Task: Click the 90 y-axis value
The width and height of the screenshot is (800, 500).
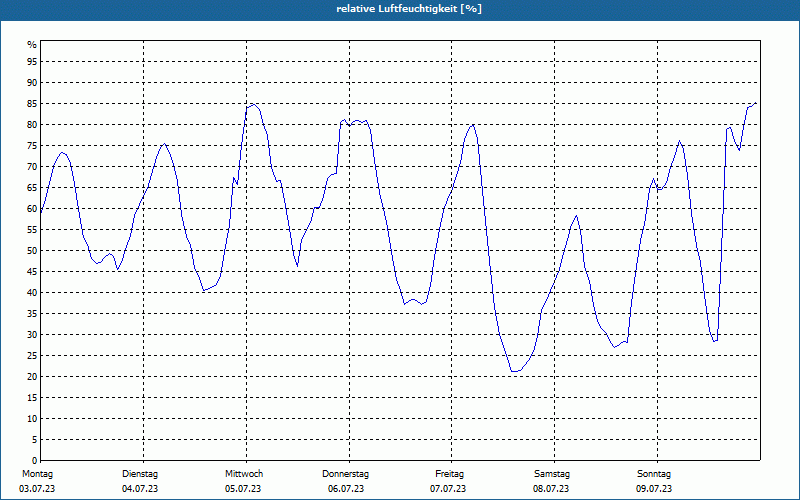Action: pyautogui.click(x=32, y=83)
